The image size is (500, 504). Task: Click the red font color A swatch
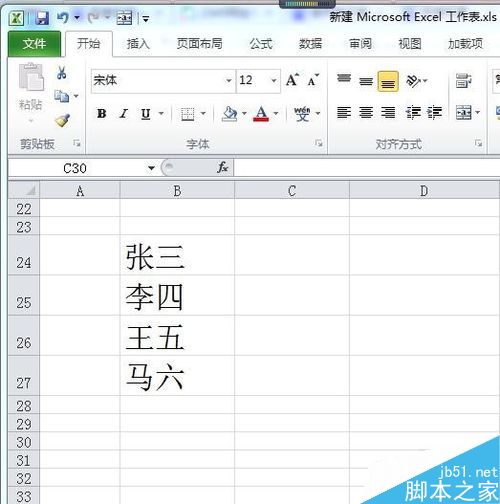[x=261, y=114]
